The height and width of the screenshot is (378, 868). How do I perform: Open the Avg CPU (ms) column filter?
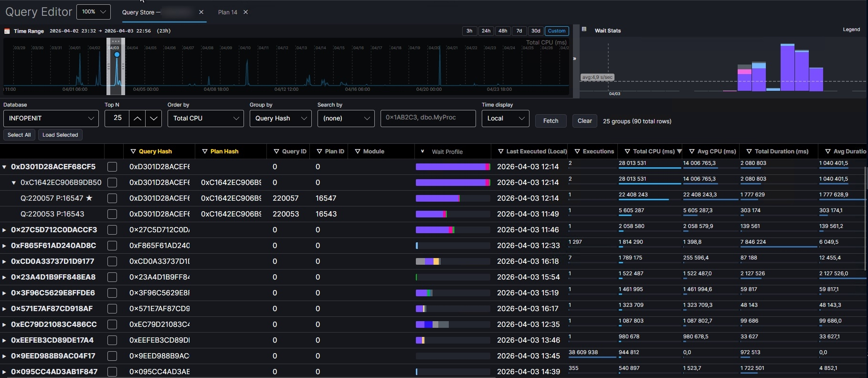[692, 151]
